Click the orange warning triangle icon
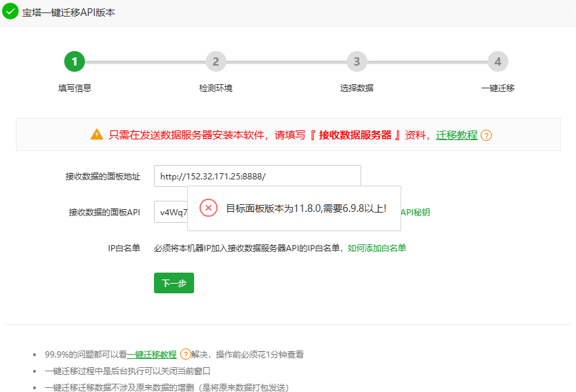This screenshot has width=576, height=392. [x=97, y=135]
